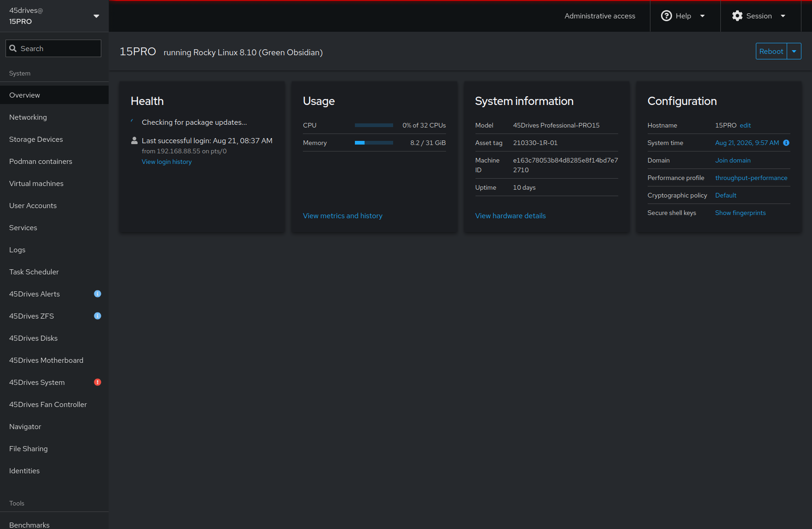
Task: Expand the Session menu caret
Action: (783, 16)
